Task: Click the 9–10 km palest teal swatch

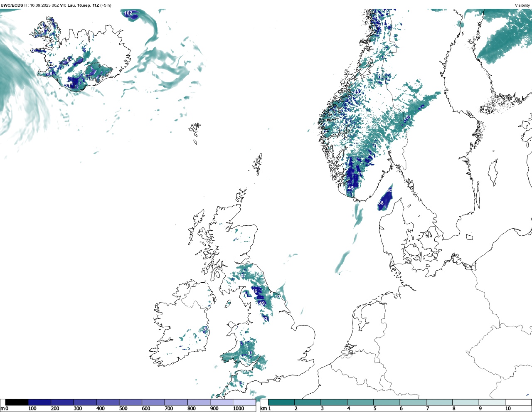Action: point(492,402)
